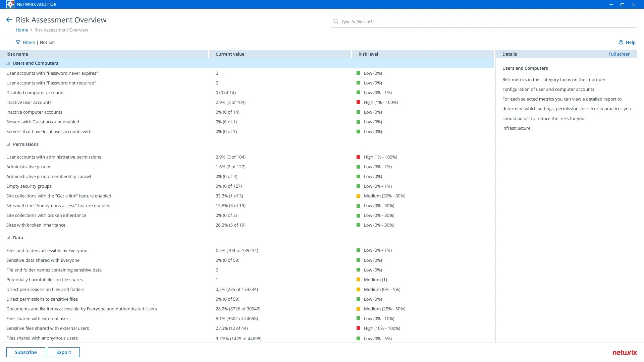The width and height of the screenshot is (644, 362).
Task: Click red High marker for Sensitive files shared externally
Action: tap(358, 328)
